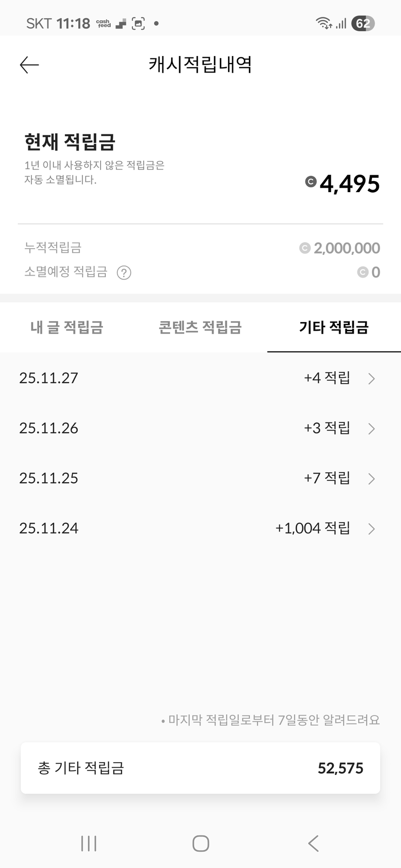
Task: Tap the cash feed status bar icon
Action: click(x=103, y=23)
